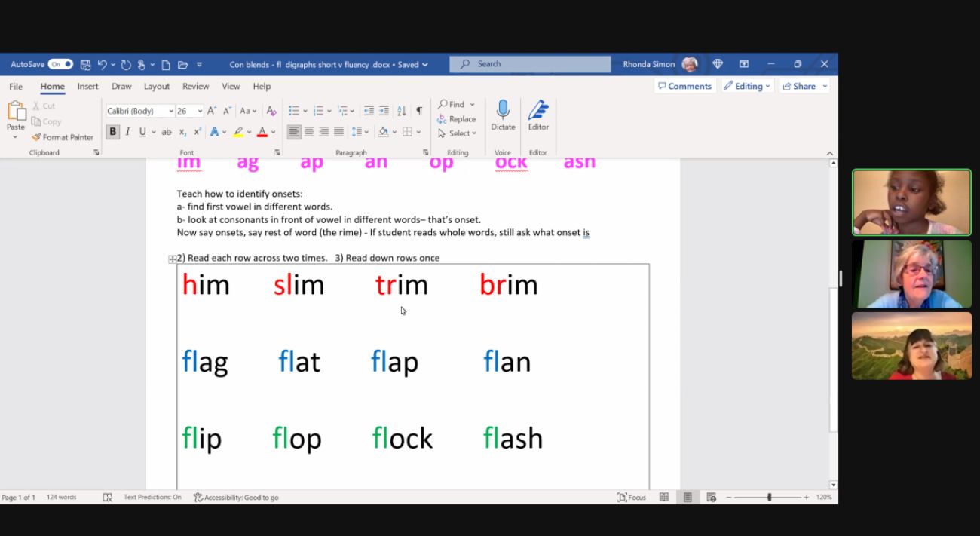Click the Increase Indent icon
980x536 pixels.
coord(384,111)
